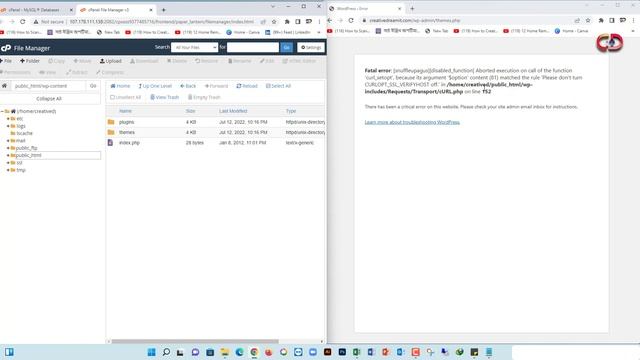Screen dimensions: 640x360
Task: Click the Permissions toolbar item
Action: [16, 72]
